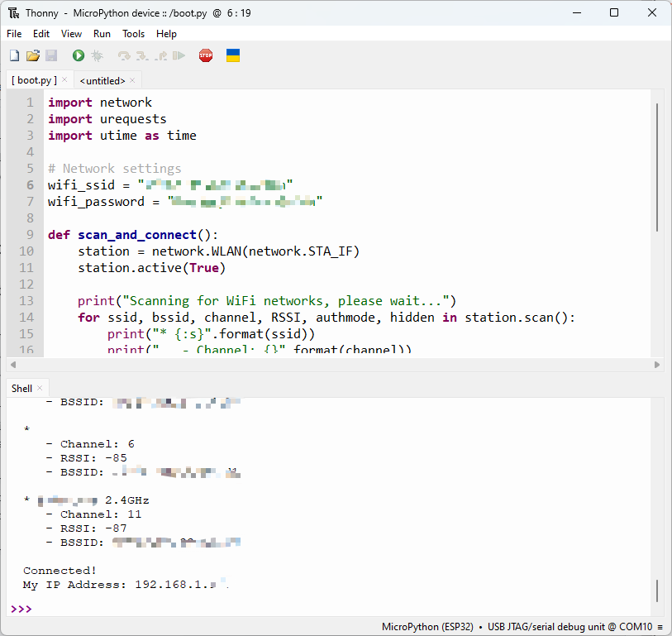Click the comment '# Network settings'
The width and height of the screenshot is (672, 636).
[x=114, y=169]
